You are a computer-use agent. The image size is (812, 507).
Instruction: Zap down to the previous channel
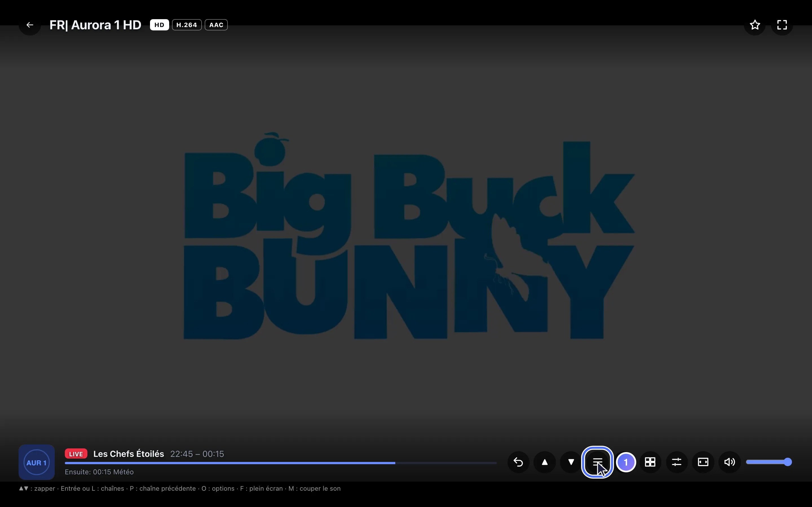(x=571, y=462)
